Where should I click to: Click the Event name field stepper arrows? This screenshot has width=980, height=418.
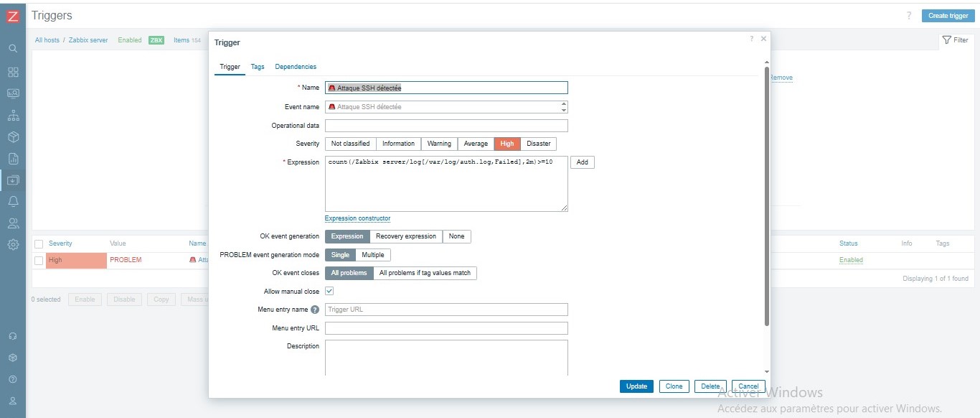[x=564, y=107]
